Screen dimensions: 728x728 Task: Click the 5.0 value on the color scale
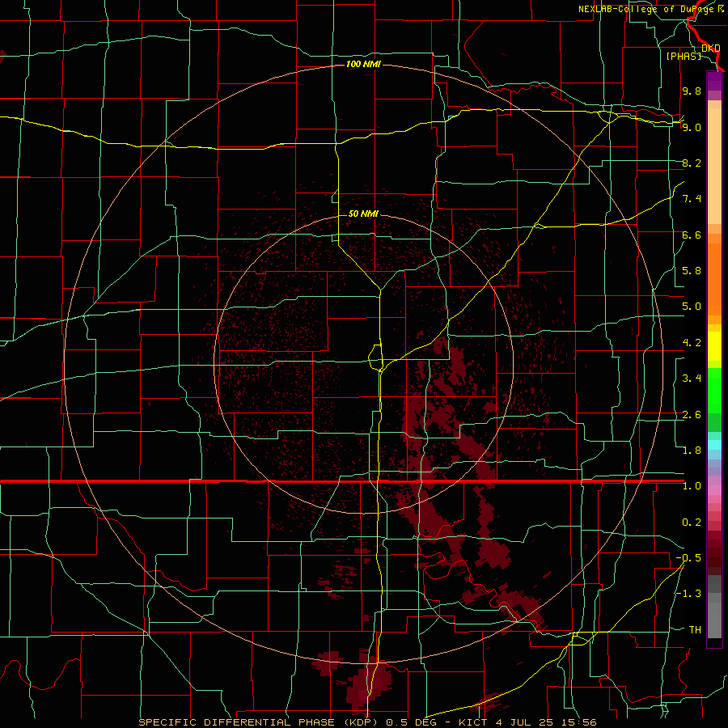(x=692, y=307)
